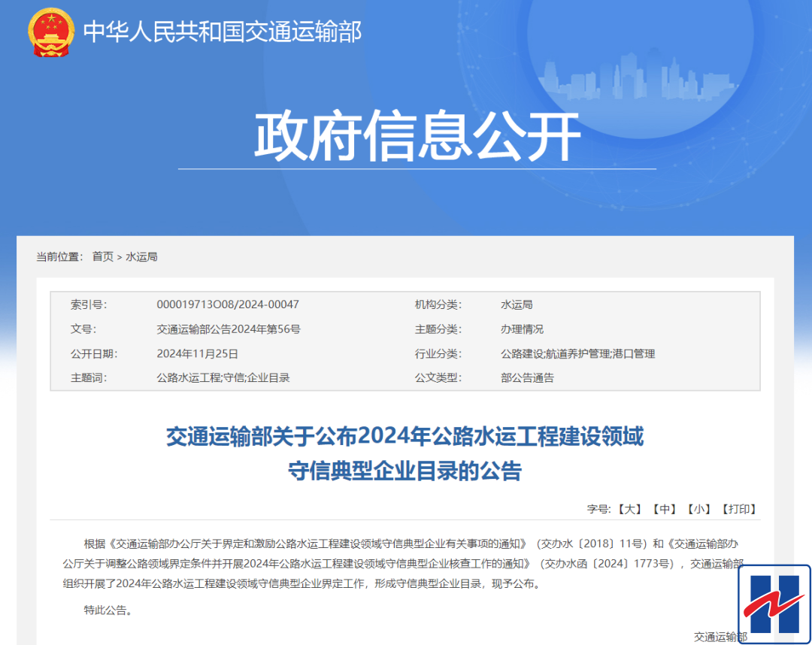Image resolution: width=812 pixels, height=645 pixels.
Task: Set font size to 【中】
Action: pyautogui.click(x=665, y=509)
